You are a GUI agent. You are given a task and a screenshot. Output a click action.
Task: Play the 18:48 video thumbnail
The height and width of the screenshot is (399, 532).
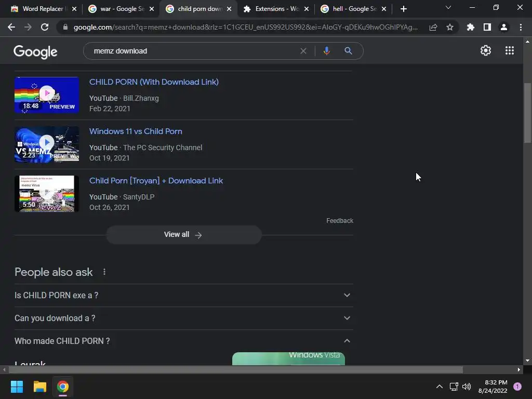tap(46, 95)
